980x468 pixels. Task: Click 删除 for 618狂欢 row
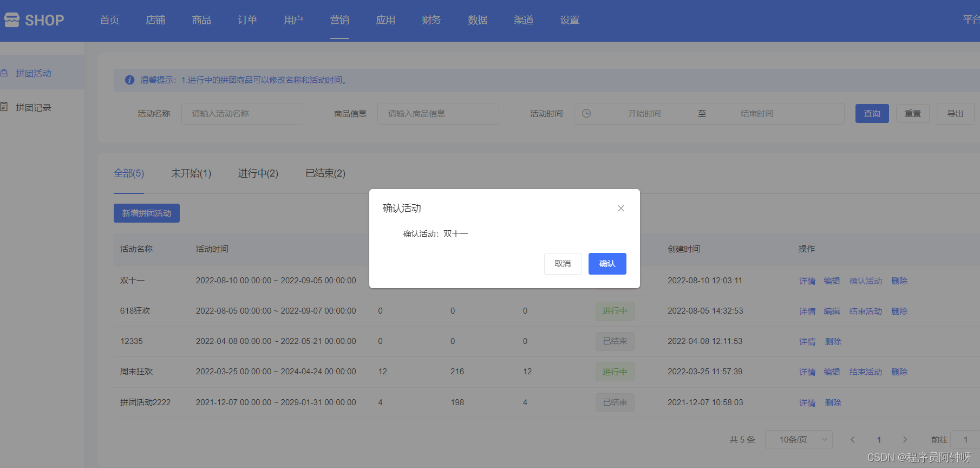click(x=899, y=311)
